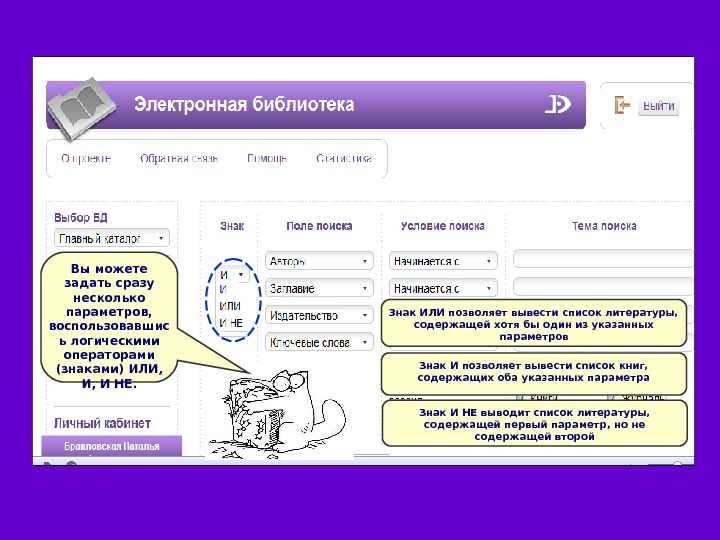The image size is (720, 540).
Task: Open Начинается с dropdown in the Авторы row
Action: (443, 261)
